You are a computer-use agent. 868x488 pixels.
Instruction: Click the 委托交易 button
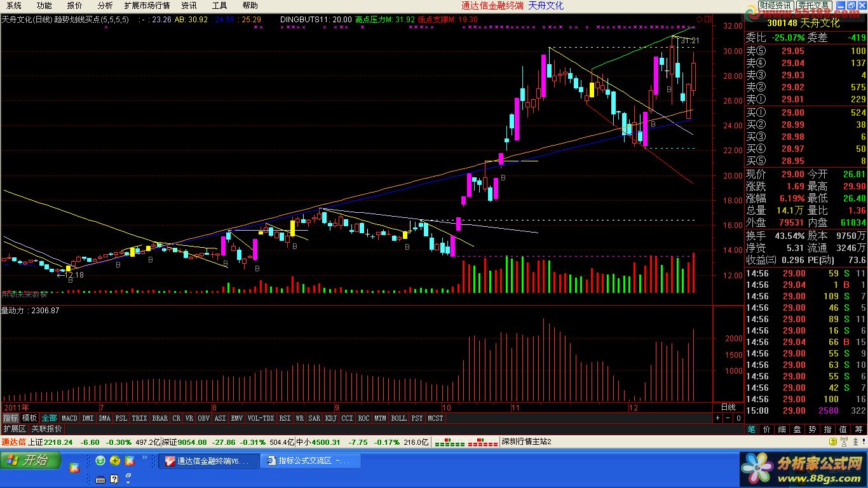point(815,6)
